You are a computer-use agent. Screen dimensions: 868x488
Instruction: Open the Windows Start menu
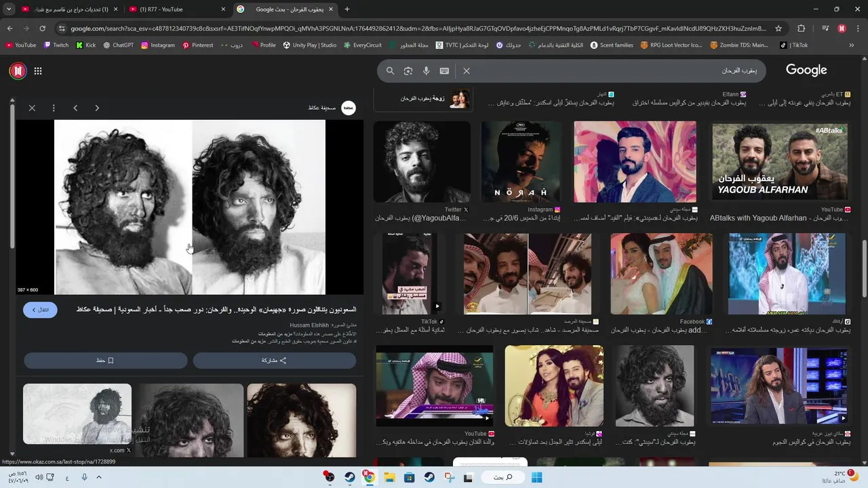click(x=536, y=477)
